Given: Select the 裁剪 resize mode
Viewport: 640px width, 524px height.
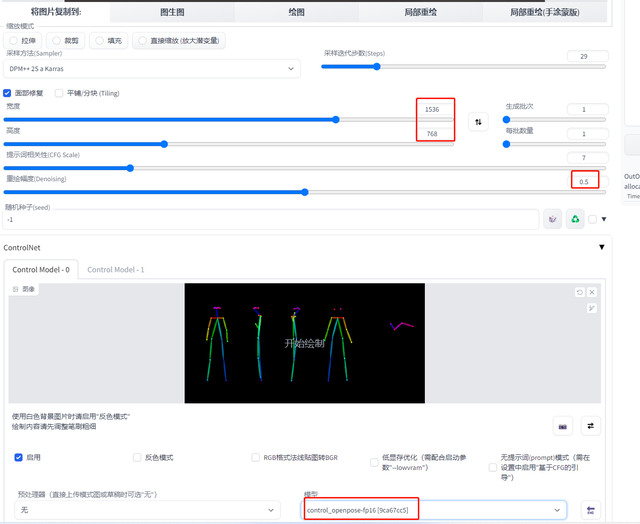Looking at the screenshot, I should pyautogui.click(x=66, y=40).
